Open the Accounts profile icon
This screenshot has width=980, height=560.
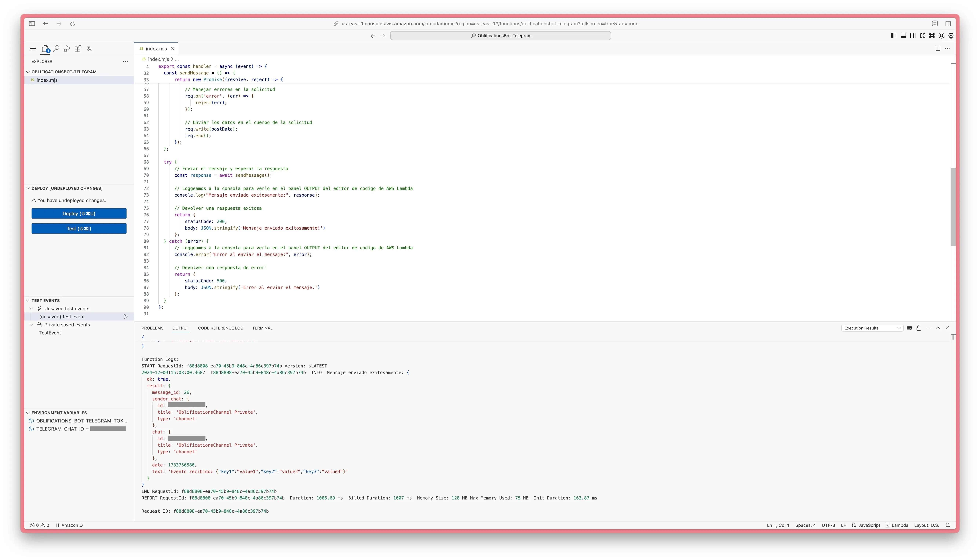pos(941,36)
